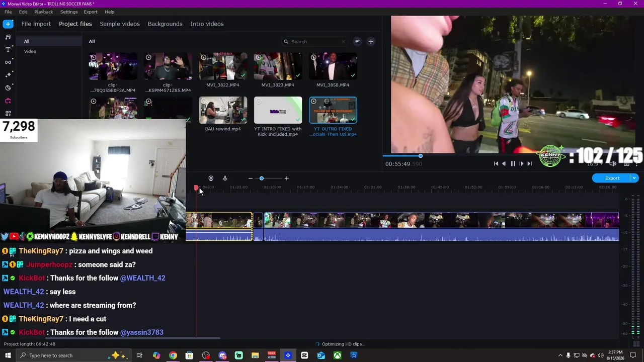
Task: Select the clip ...70Q15SE0F3A.MP4 thumbnail
Action: (113, 66)
